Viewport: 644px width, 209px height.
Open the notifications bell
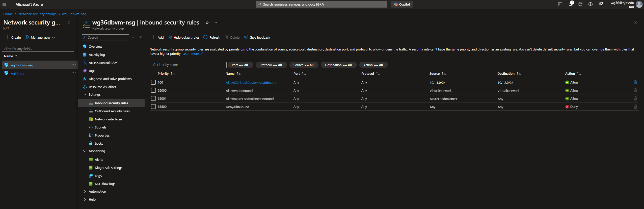pos(570,4)
